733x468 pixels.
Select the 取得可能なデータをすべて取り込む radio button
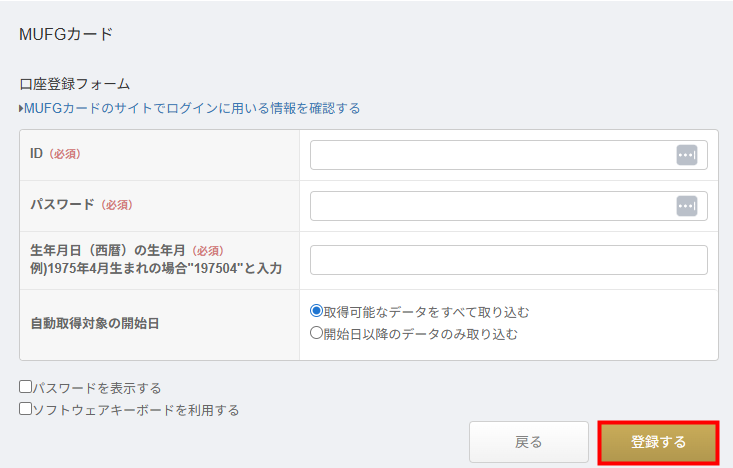point(317,312)
